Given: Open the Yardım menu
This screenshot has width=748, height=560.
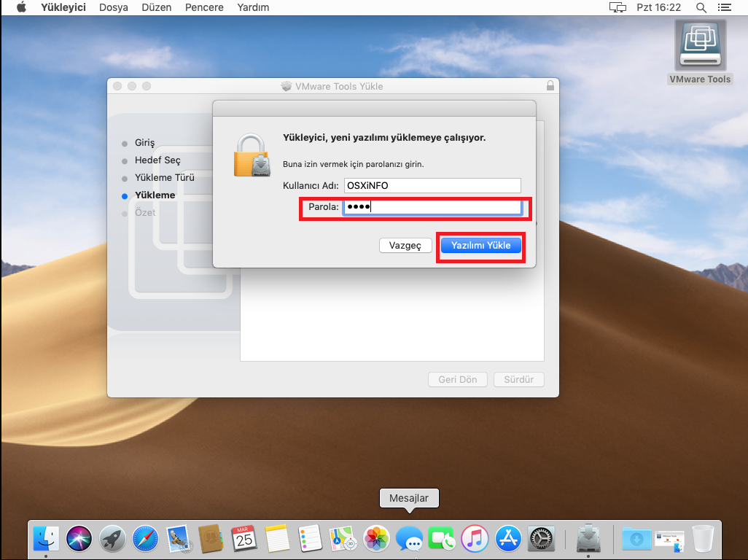Looking at the screenshot, I should [253, 7].
